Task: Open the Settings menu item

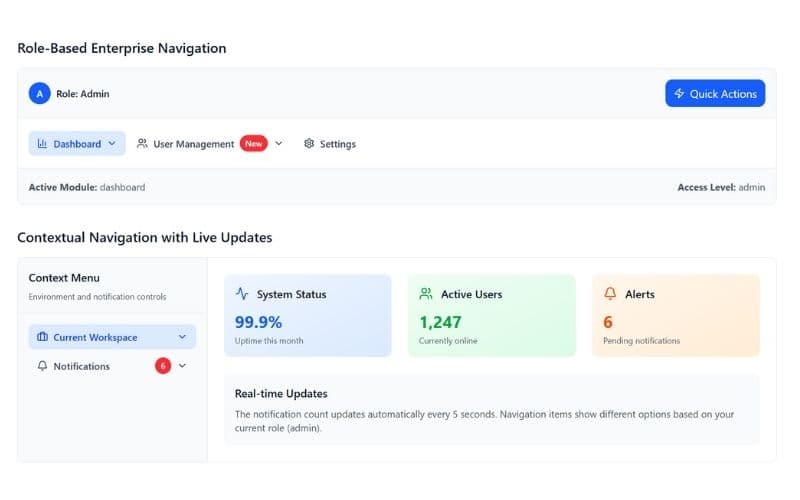Action: point(337,144)
